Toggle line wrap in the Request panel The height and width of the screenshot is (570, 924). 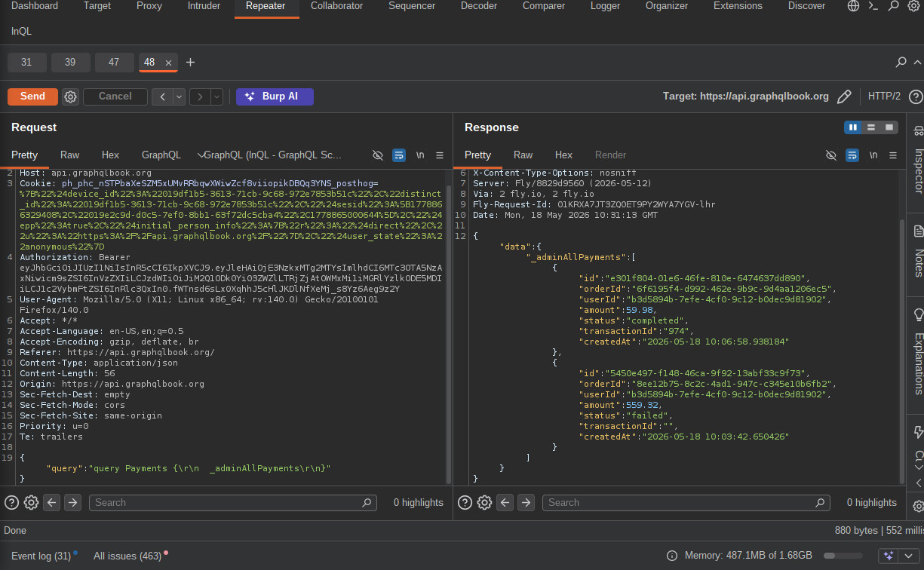(399, 155)
